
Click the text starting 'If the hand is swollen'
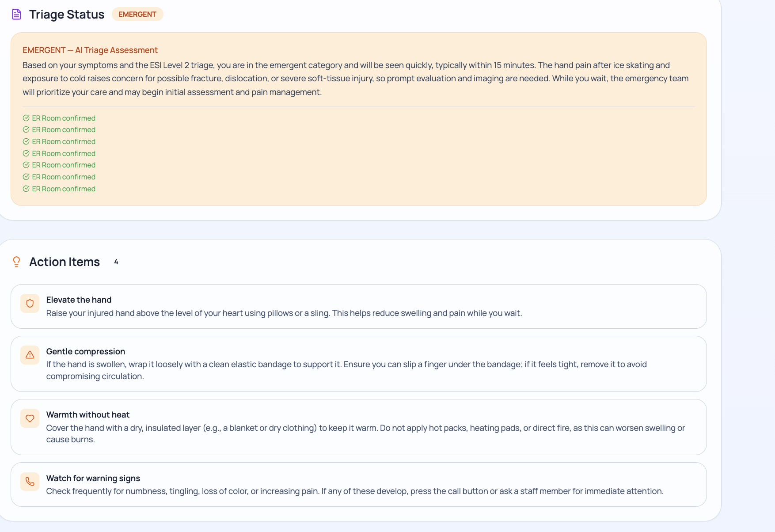click(346, 370)
